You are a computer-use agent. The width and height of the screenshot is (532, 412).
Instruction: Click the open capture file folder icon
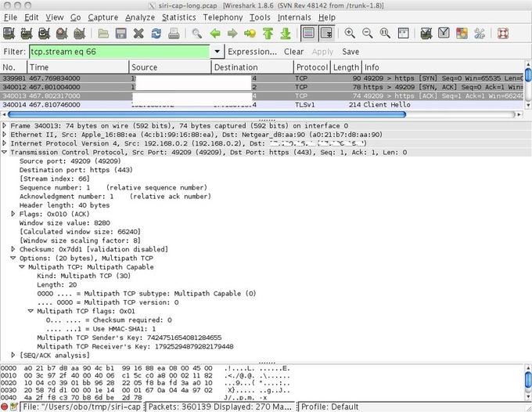coord(103,34)
